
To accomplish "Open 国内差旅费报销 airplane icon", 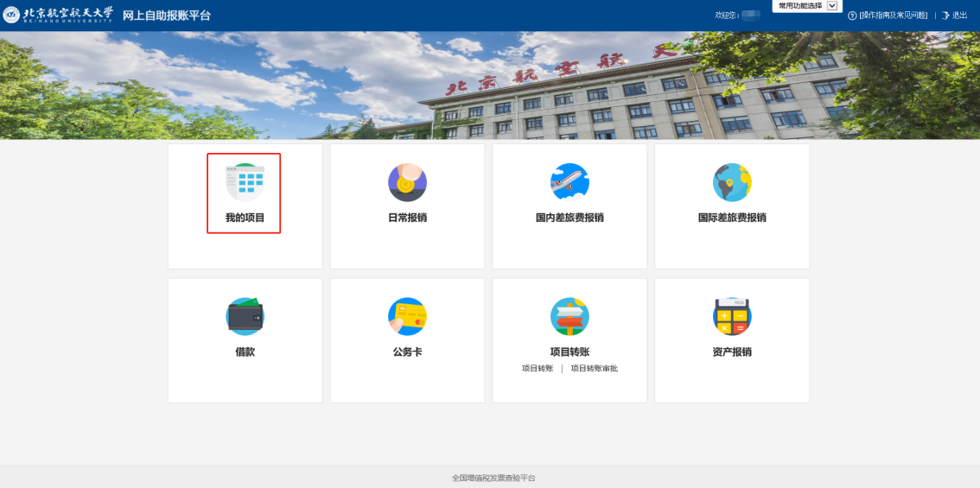I will (x=570, y=182).
